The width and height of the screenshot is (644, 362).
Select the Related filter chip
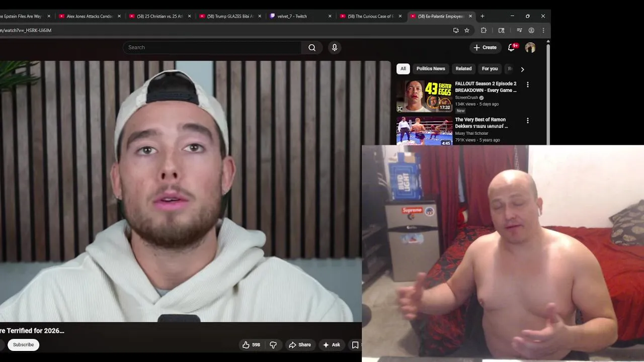[463, 69]
